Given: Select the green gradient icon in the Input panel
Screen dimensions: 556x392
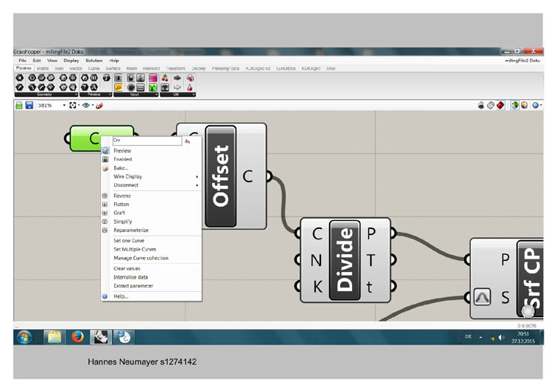Looking at the screenshot, I should pyautogui.click(x=153, y=87).
